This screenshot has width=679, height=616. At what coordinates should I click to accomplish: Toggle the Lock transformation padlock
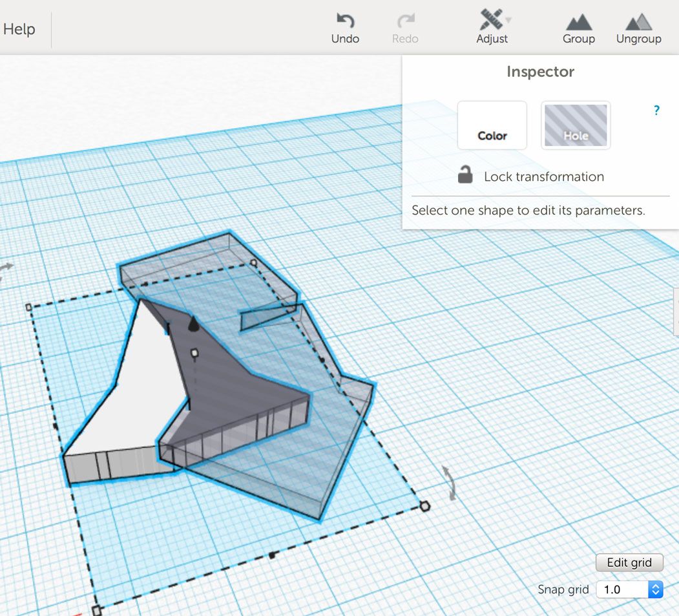pyautogui.click(x=465, y=175)
